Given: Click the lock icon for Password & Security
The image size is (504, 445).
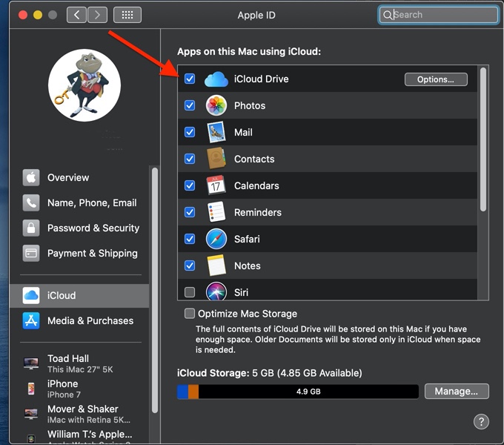Looking at the screenshot, I should point(31,228).
